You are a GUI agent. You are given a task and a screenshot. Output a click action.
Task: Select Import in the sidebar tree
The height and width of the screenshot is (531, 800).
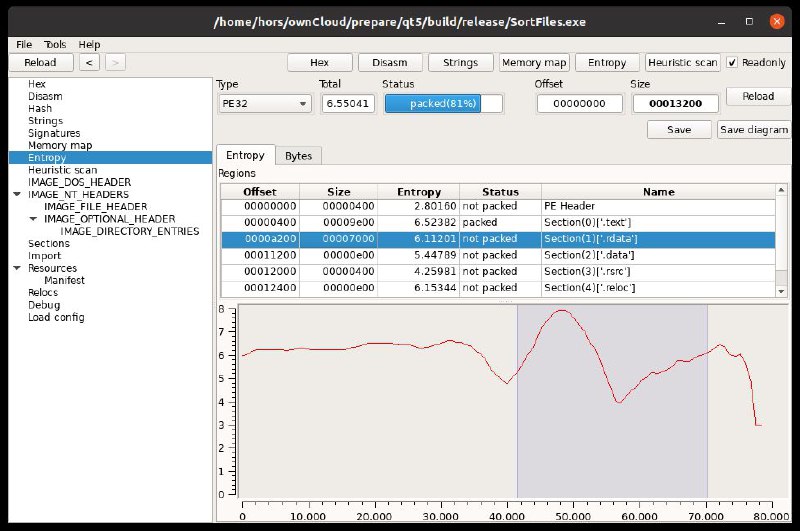coord(44,256)
